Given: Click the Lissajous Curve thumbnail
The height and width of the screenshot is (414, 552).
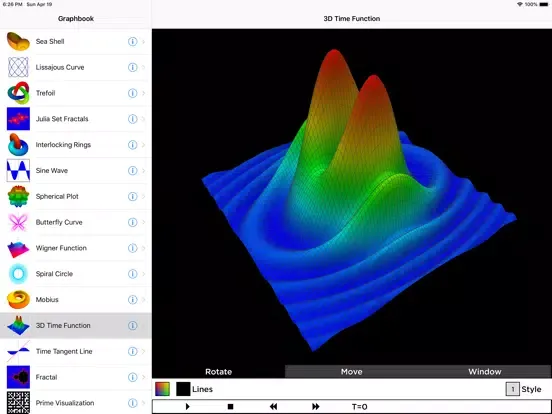Looking at the screenshot, I should tap(18, 67).
